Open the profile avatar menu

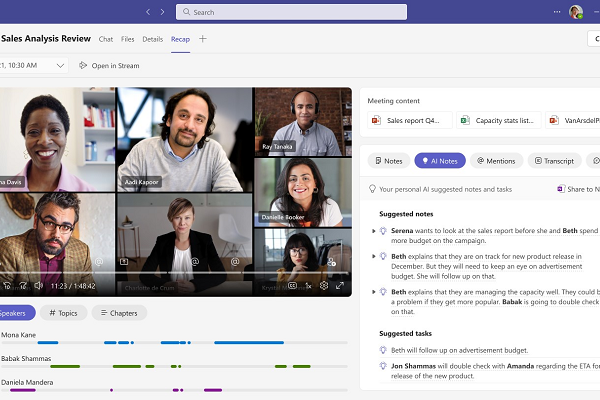click(576, 12)
